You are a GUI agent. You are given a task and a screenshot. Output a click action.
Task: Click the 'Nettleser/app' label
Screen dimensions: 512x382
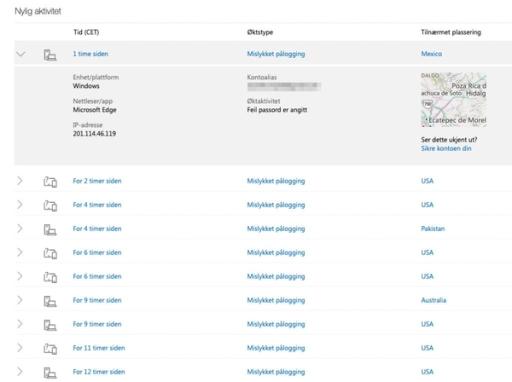(93, 101)
